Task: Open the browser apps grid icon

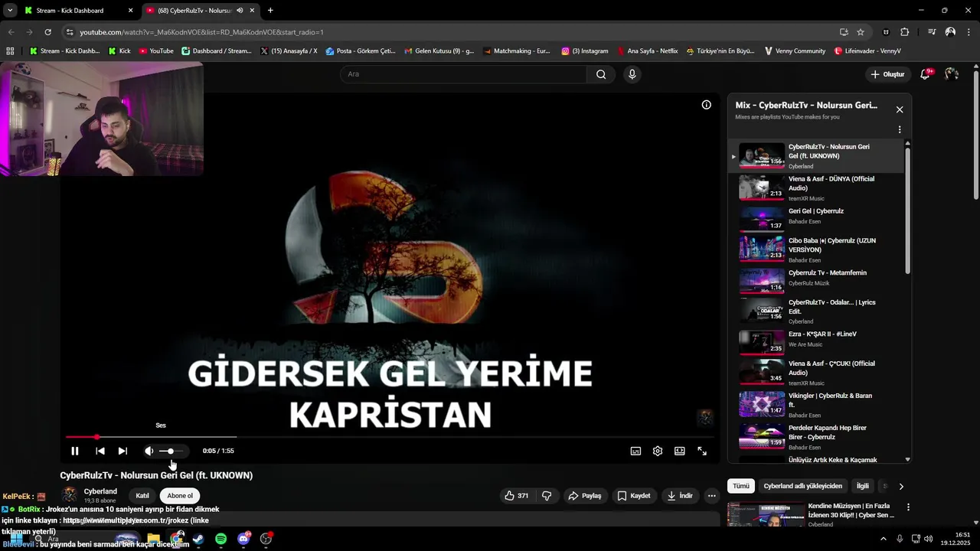Action: pyautogui.click(x=10, y=51)
